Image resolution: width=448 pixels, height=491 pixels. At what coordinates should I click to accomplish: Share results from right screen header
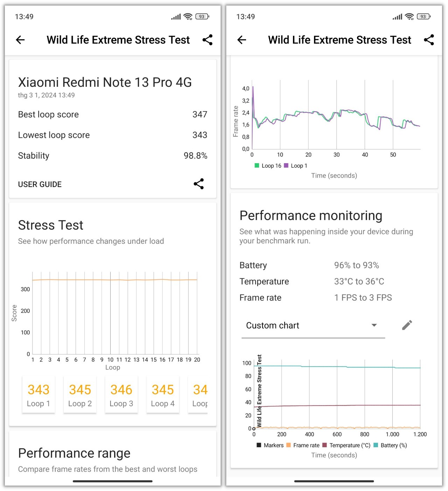click(429, 40)
